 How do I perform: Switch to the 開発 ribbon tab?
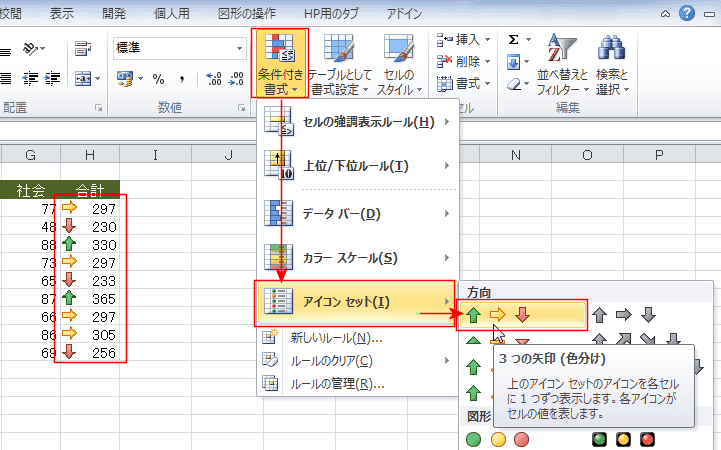[114, 13]
